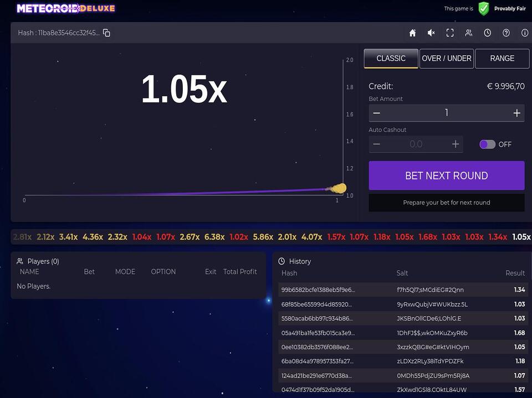Switch to the CLASSIC tab
The width and height of the screenshot is (532, 398).
coord(391,59)
